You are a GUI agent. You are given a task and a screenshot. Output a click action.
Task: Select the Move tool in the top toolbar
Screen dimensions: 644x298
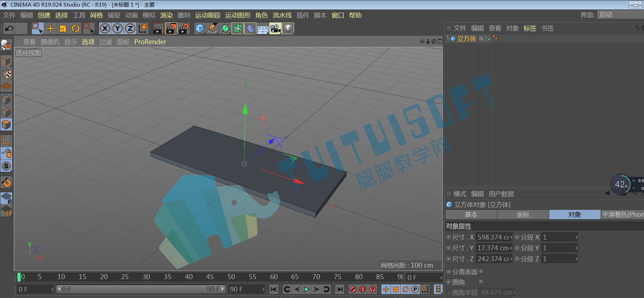pyautogui.click(x=50, y=28)
